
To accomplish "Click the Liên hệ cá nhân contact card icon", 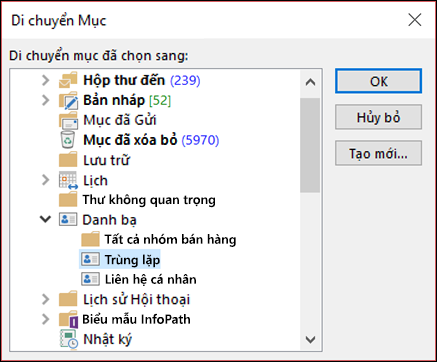I will 90,279.
